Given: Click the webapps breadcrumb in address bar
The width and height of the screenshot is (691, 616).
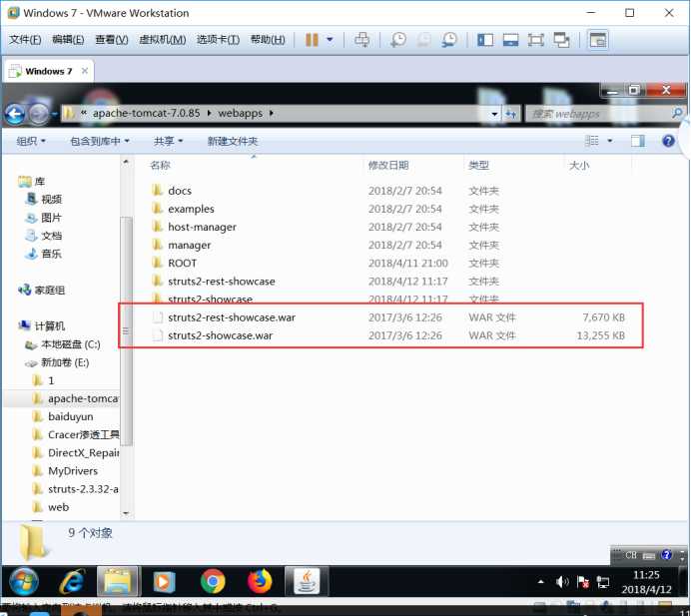Looking at the screenshot, I should tap(241, 113).
